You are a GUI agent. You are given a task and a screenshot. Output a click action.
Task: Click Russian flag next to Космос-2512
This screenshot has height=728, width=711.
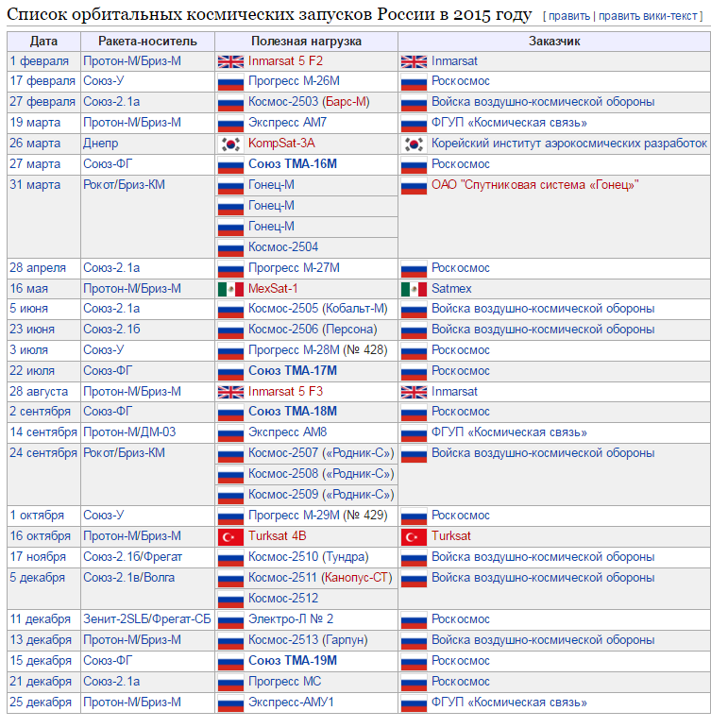coord(230,600)
